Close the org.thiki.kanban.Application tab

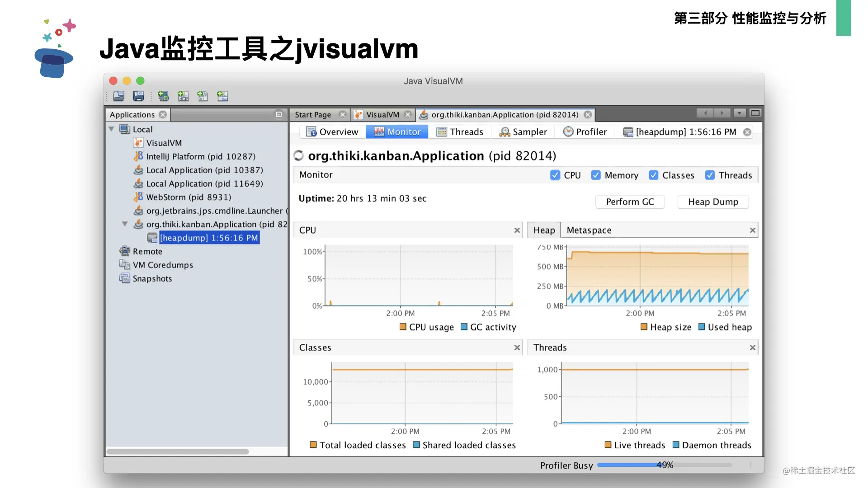pyautogui.click(x=588, y=115)
